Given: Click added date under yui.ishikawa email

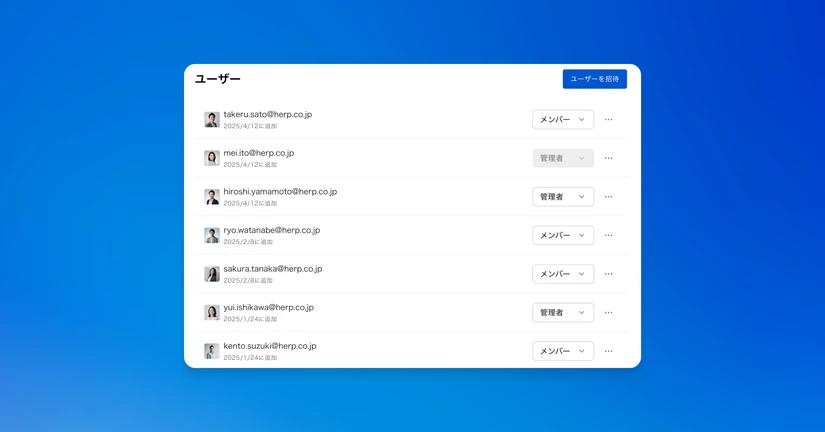Looking at the screenshot, I should pyautogui.click(x=250, y=319).
